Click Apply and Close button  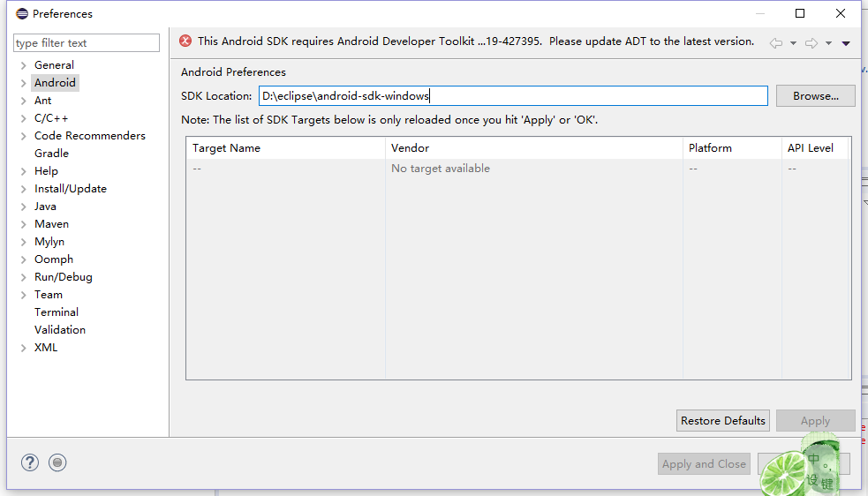(704, 464)
